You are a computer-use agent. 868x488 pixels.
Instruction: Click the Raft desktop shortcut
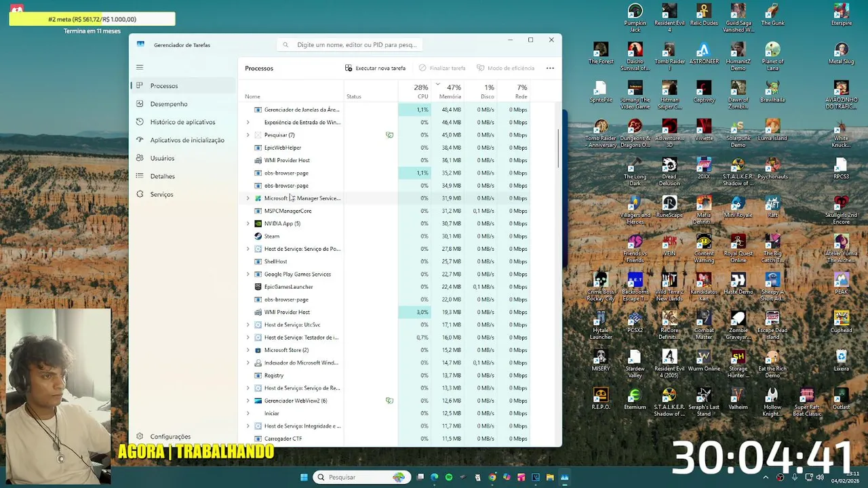[772, 207]
